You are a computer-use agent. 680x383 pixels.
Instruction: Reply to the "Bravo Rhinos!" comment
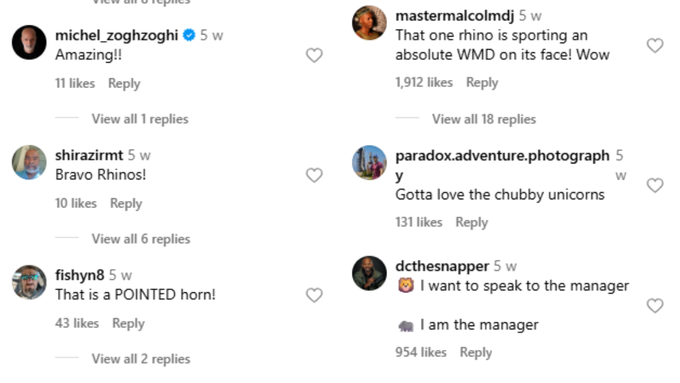point(126,203)
